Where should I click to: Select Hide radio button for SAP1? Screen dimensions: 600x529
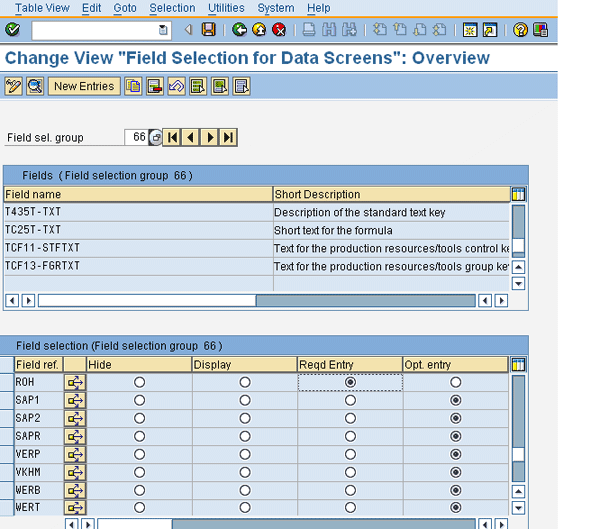[139, 400]
